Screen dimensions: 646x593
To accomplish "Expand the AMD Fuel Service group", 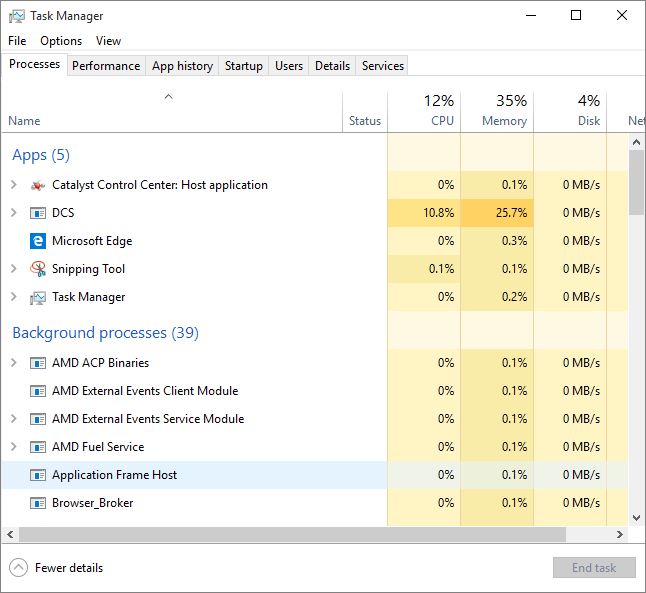I will (x=14, y=447).
